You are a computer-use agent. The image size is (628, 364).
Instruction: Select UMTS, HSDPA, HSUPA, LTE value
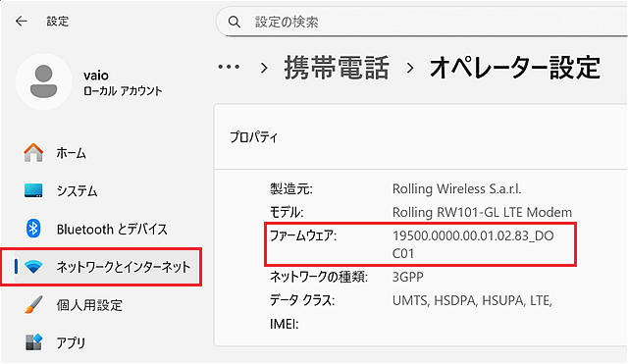(x=472, y=300)
